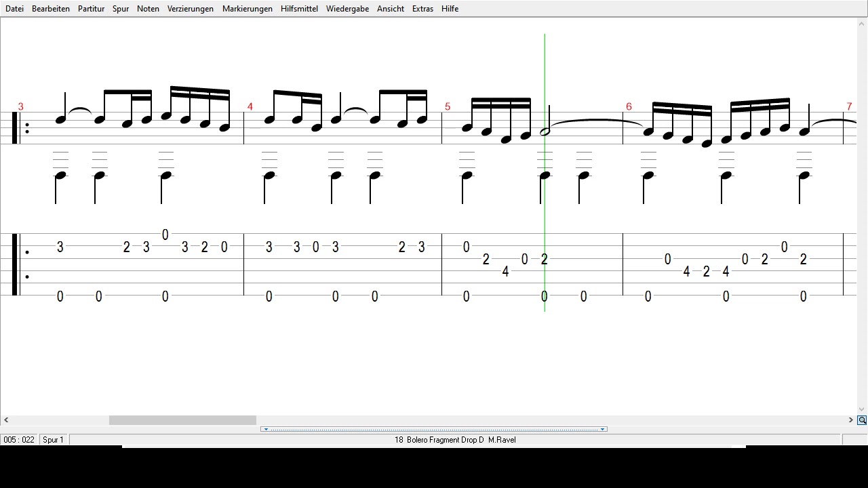The height and width of the screenshot is (488, 868).
Task: Open the Wiedergabe menu
Action: click(x=347, y=9)
